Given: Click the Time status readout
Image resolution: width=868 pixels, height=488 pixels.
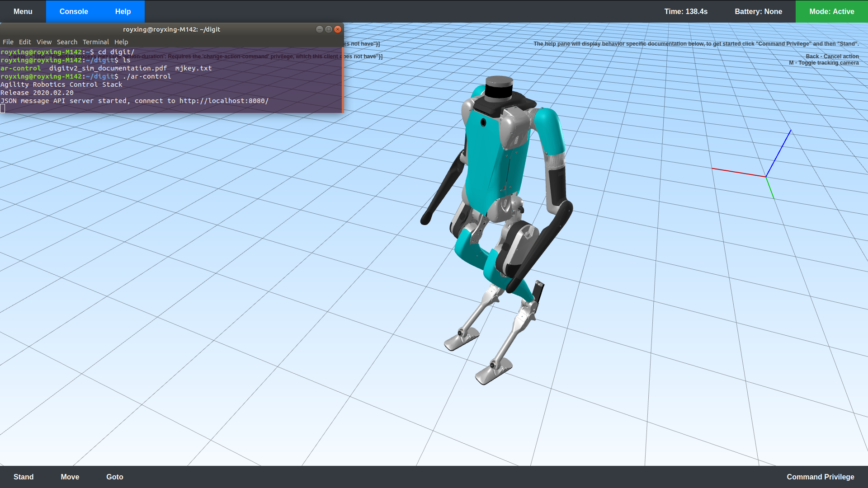Looking at the screenshot, I should (x=686, y=11).
